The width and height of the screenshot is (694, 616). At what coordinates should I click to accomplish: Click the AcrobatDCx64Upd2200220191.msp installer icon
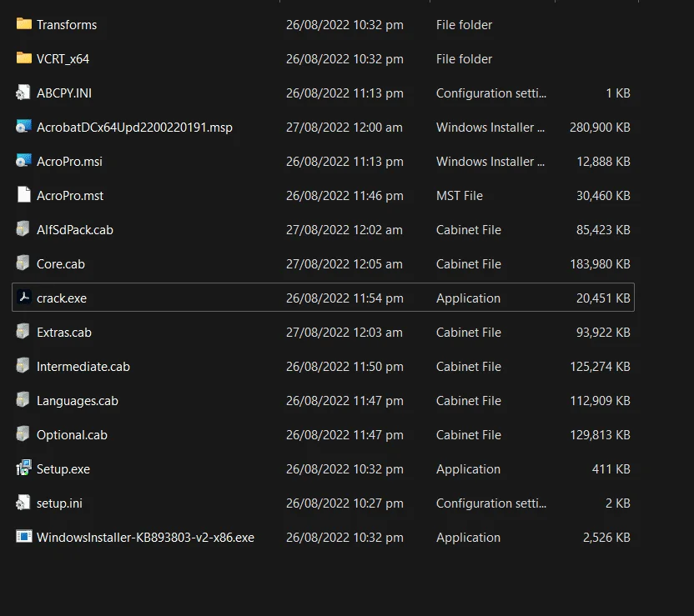point(23,127)
